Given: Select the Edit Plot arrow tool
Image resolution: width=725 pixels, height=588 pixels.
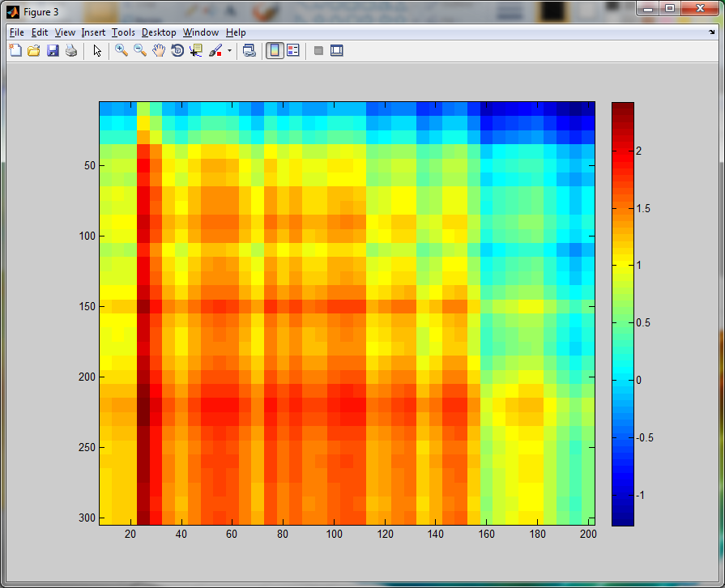Looking at the screenshot, I should [97, 50].
